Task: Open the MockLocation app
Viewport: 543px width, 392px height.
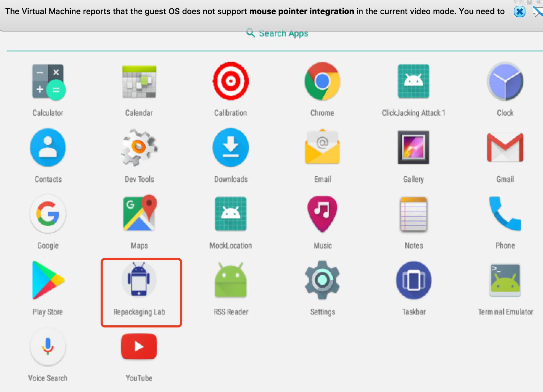Action: coord(231,214)
